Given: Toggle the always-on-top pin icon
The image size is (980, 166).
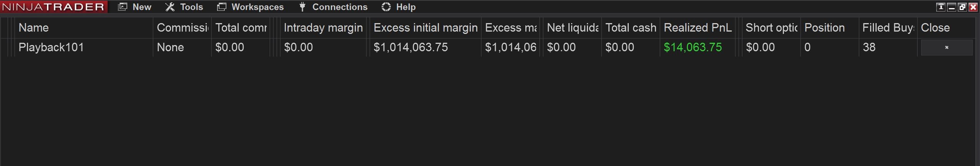Looking at the screenshot, I should (940, 7).
